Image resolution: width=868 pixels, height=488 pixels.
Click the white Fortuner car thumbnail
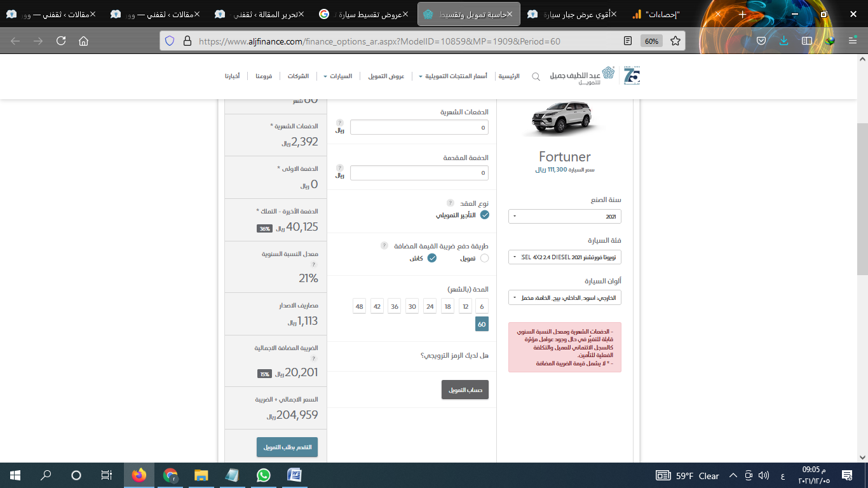560,119
